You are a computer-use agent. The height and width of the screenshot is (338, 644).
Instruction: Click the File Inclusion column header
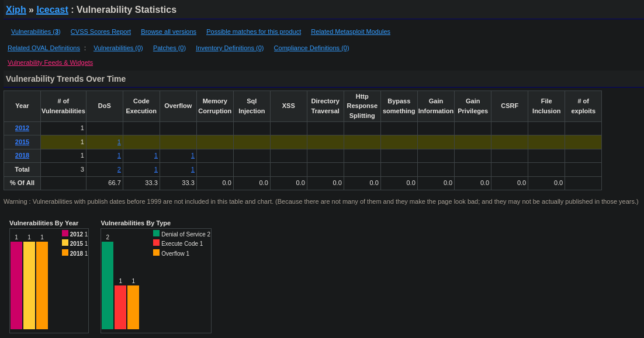[x=546, y=106]
